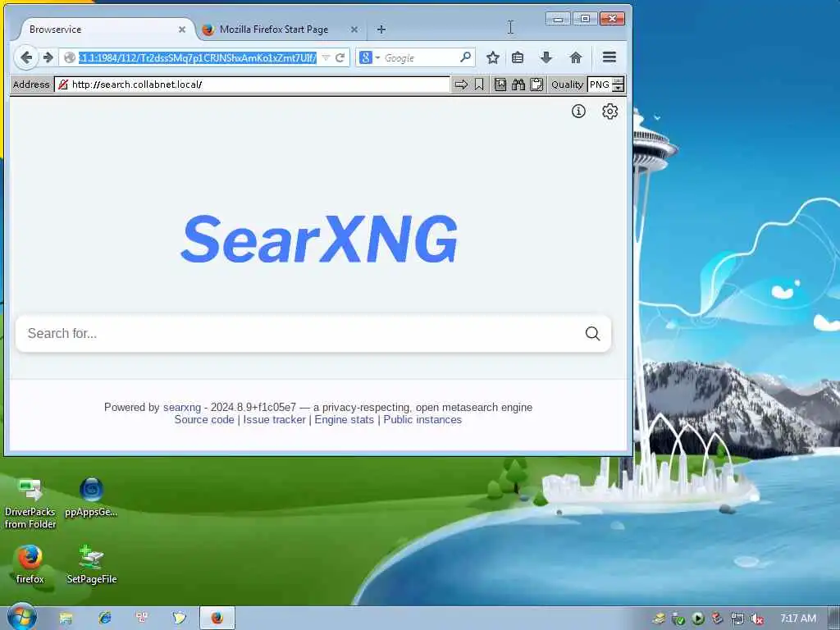Show bookmarks list icon in Firefox toolbar

pyautogui.click(x=518, y=57)
